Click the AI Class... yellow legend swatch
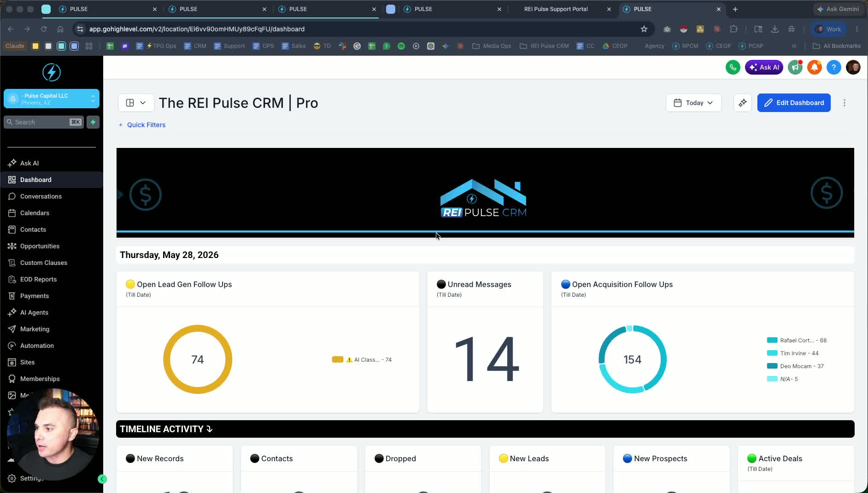The image size is (868, 493). pos(338,360)
